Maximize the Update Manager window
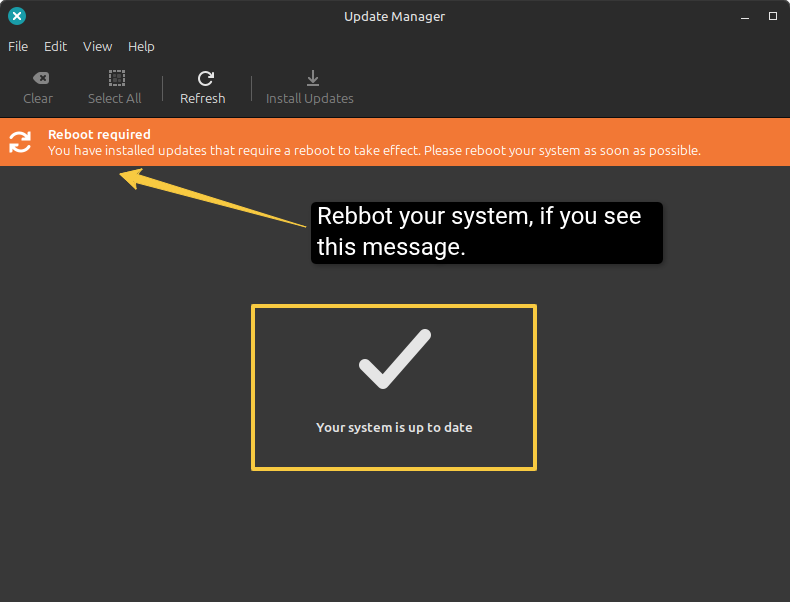This screenshot has width=790, height=602. (773, 16)
